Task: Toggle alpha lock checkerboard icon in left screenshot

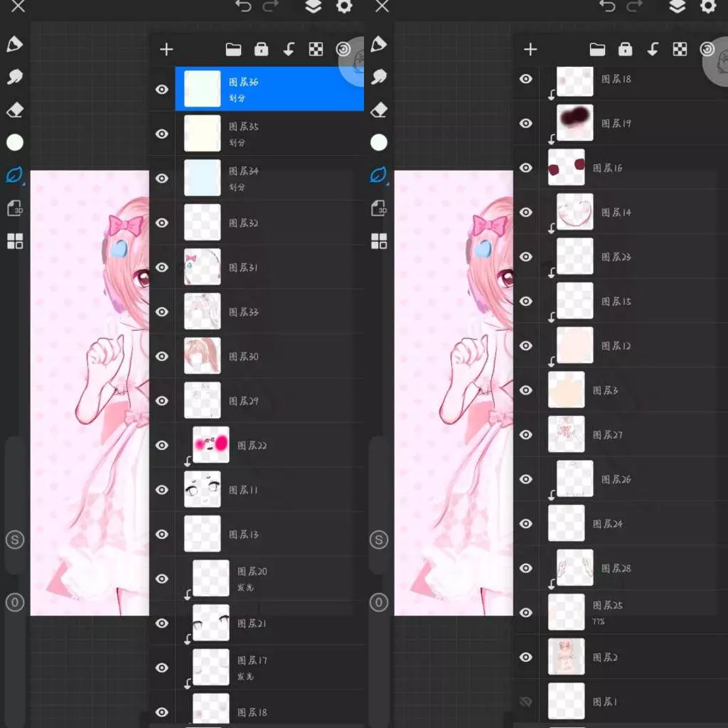Action: click(x=316, y=49)
